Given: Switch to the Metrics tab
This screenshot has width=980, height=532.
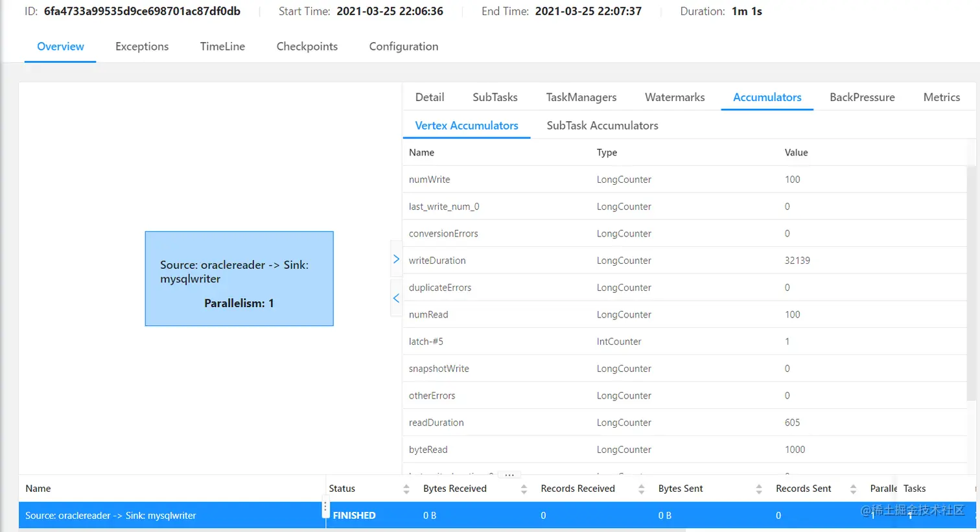Looking at the screenshot, I should pos(942,97).
